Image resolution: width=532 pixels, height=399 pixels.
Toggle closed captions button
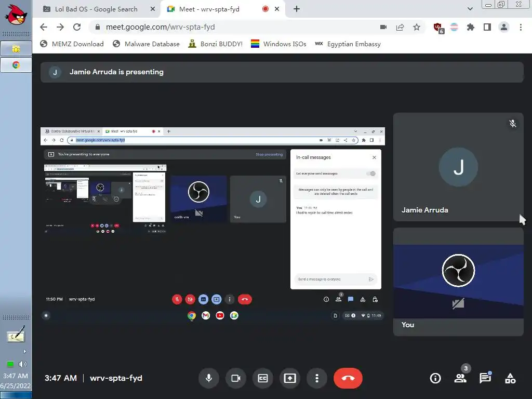point(263,378)
